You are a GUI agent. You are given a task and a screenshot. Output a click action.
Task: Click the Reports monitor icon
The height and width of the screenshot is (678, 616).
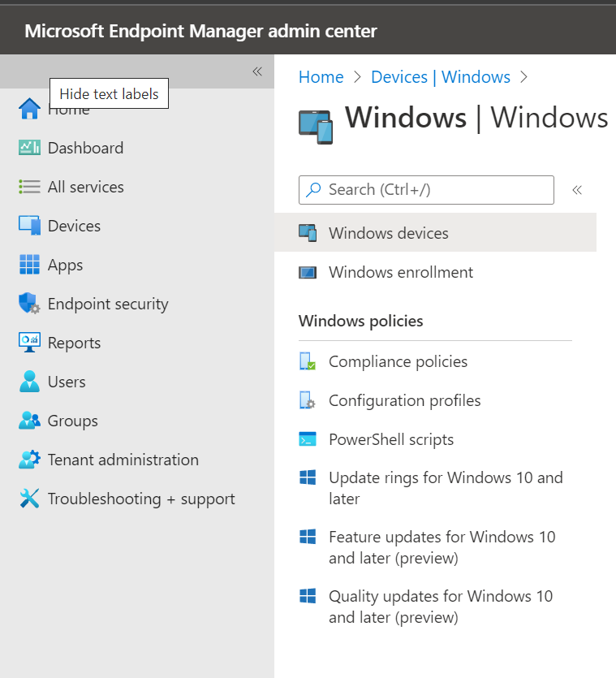[x=29, y=343]
